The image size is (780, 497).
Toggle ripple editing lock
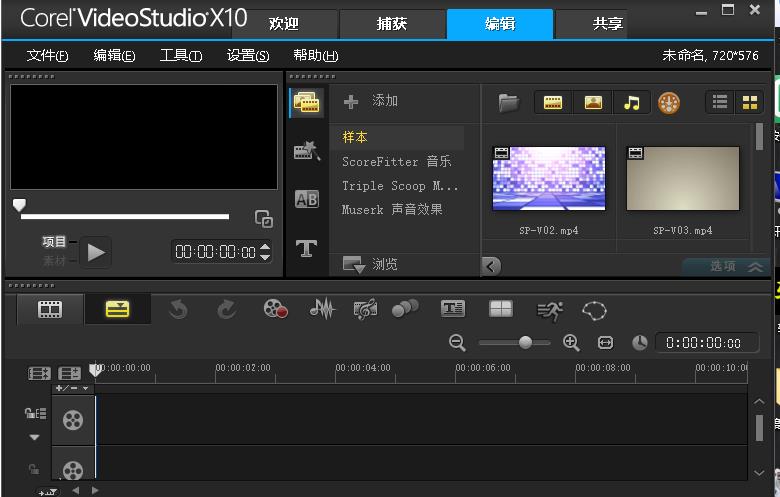click(x=35, y=413)
